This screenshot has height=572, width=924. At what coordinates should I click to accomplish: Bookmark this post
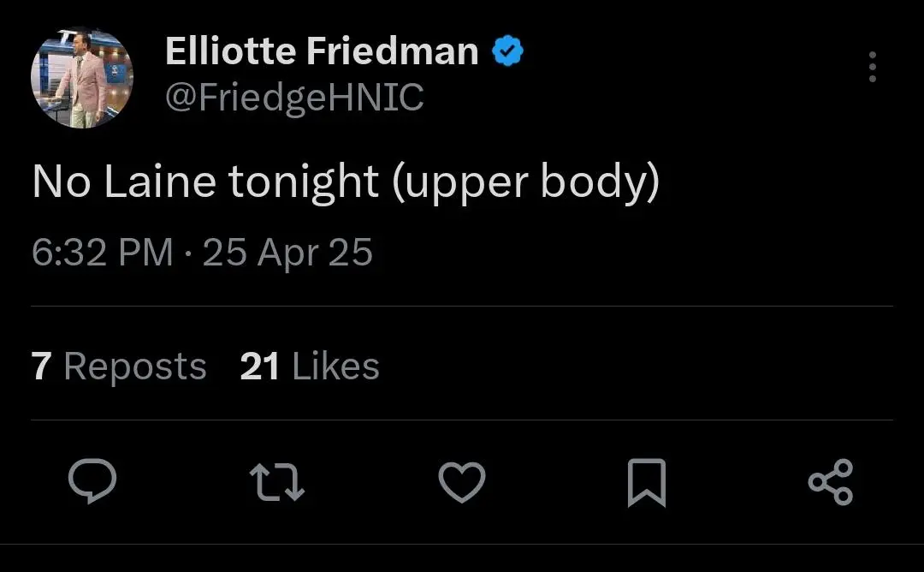(647, 482)
